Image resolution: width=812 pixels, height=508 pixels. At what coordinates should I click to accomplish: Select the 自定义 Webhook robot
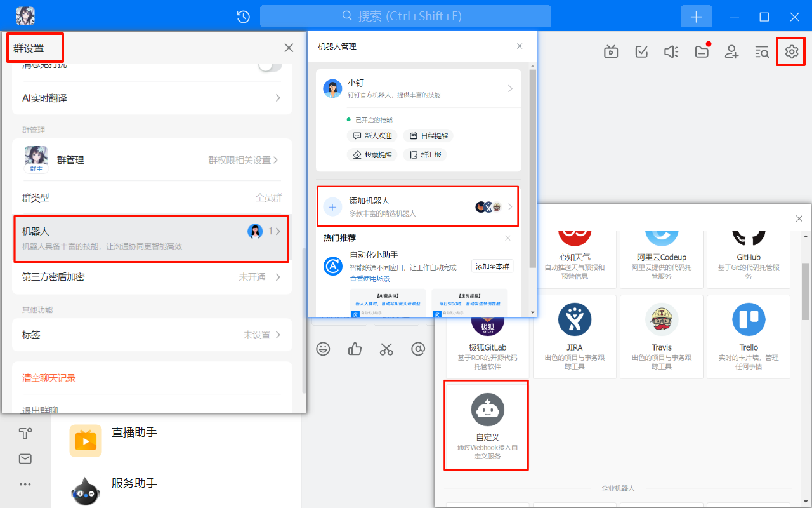pos(487,425)
